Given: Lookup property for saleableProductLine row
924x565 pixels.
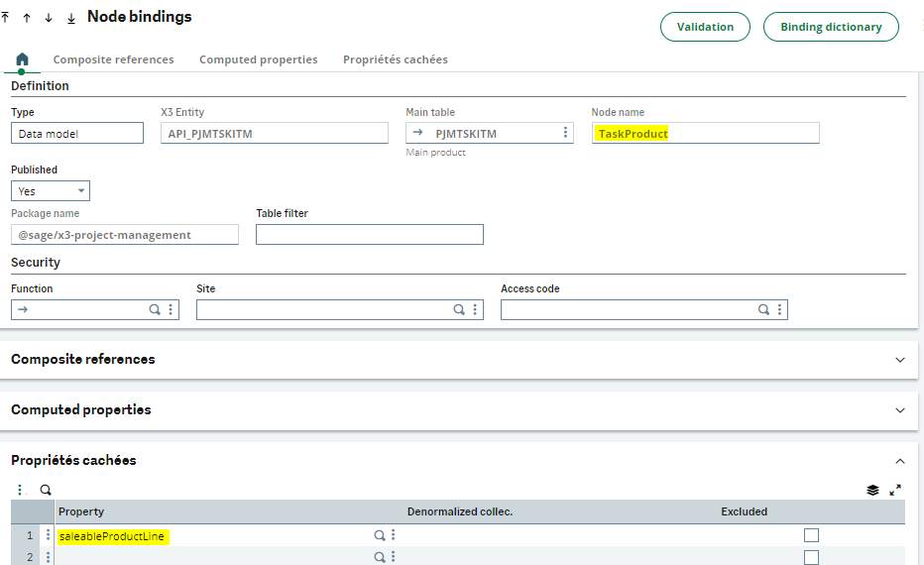Looking at the screenshot, I should [380, 535].
